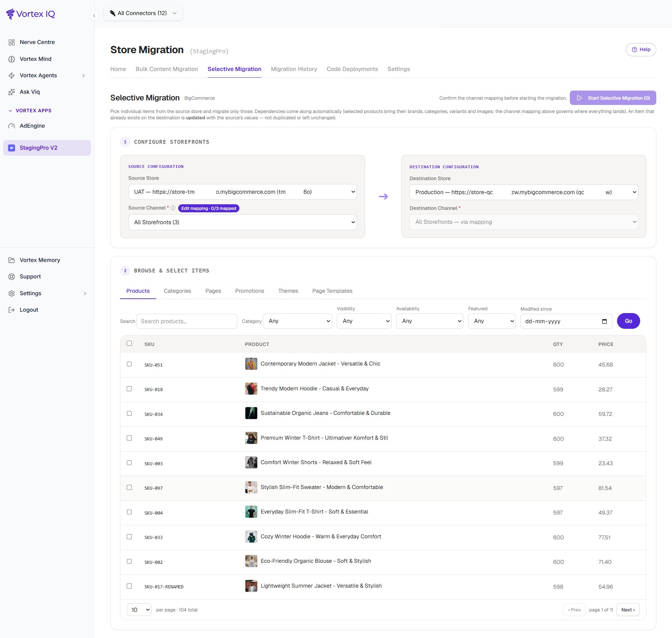The height and width of the screenshot is (638, 672).
Task: Click the Contemporary Modern Jacket thumbnail
Action: click(251, 364)
